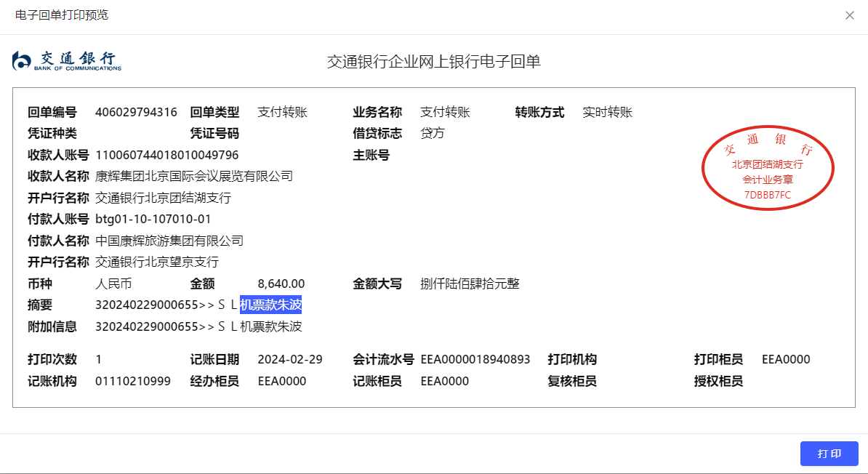Click the 收款人账号 number 110060744018010049796
The height and width of the screenshot is (474, 868).
[166, 155]
